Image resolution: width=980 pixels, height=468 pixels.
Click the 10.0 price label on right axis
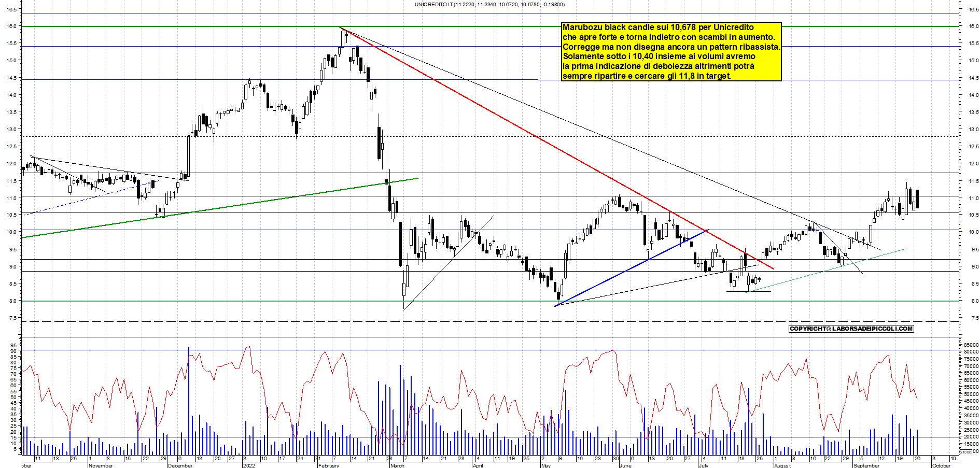[x=973, y=232]
